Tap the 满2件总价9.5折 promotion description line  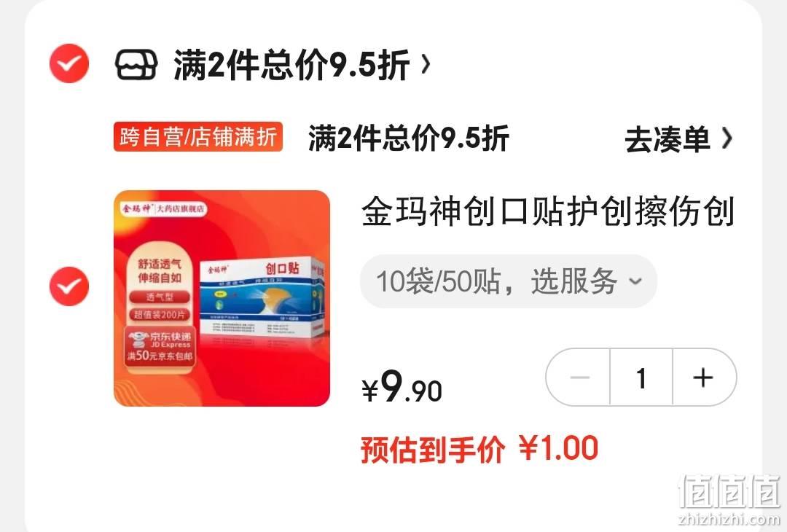pos(409,138)
